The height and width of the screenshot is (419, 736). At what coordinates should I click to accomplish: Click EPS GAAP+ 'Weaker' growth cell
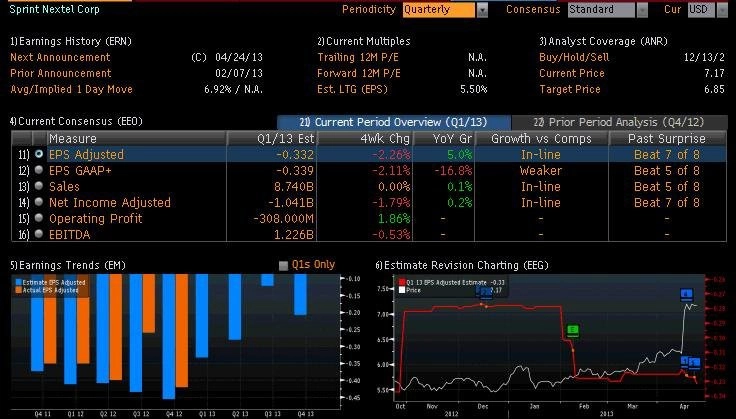(x=541, y=170)
